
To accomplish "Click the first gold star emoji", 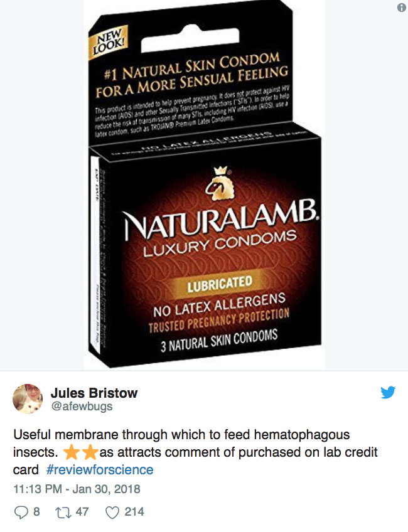I will pos(72,452).
